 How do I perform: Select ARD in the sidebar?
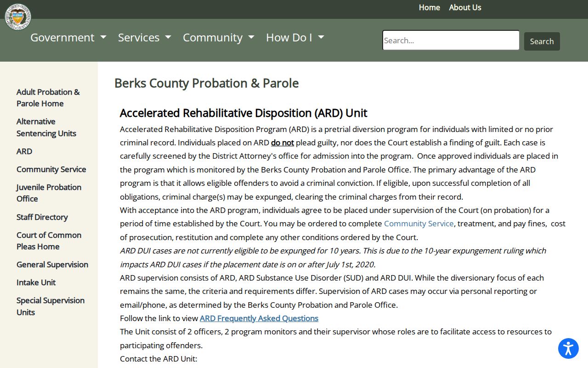point(24,151)
